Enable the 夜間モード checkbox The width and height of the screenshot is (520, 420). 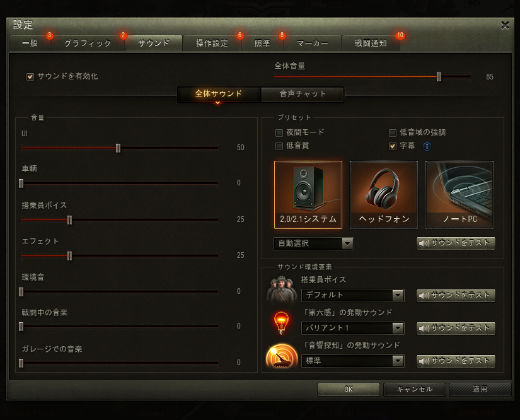pos(279,132)
